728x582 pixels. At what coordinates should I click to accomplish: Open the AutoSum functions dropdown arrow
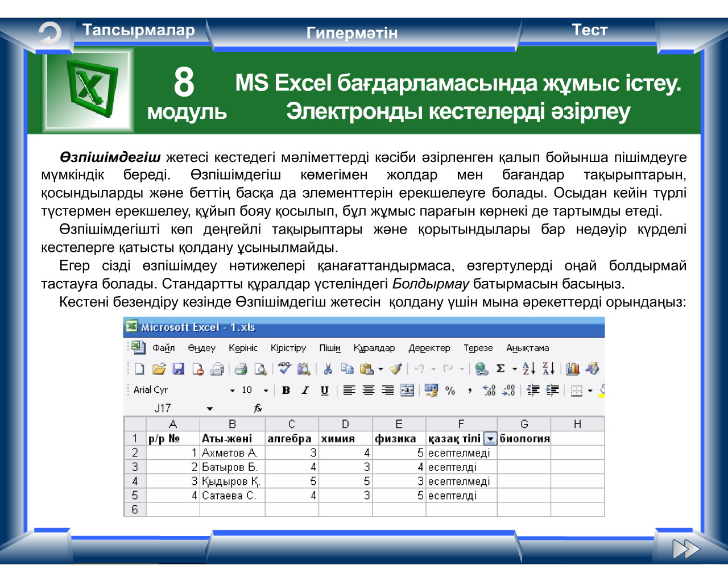(x=514, y=369)
